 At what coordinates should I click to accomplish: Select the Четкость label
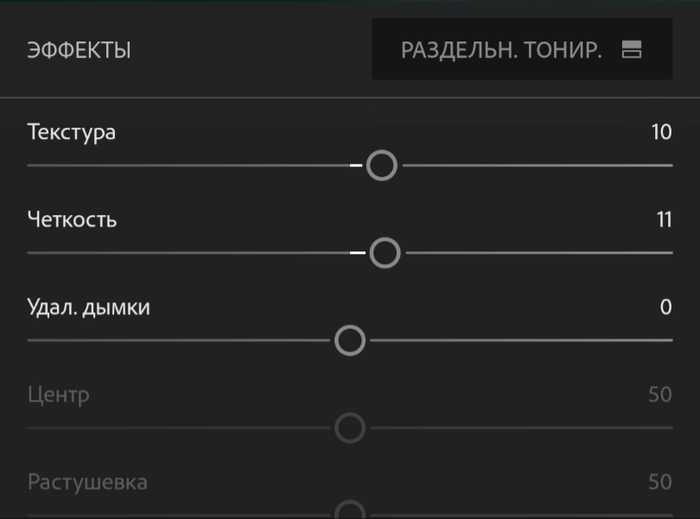click(x=72, y=220)
